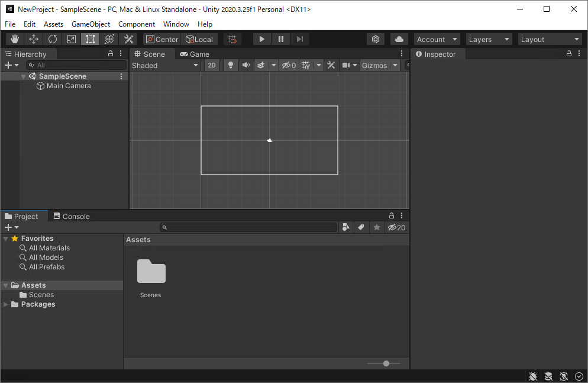This screenshot has width=588, height=383.
Task: Toggle pivot Center handle position
Action: pyautogui.click(x=162, y=39)
